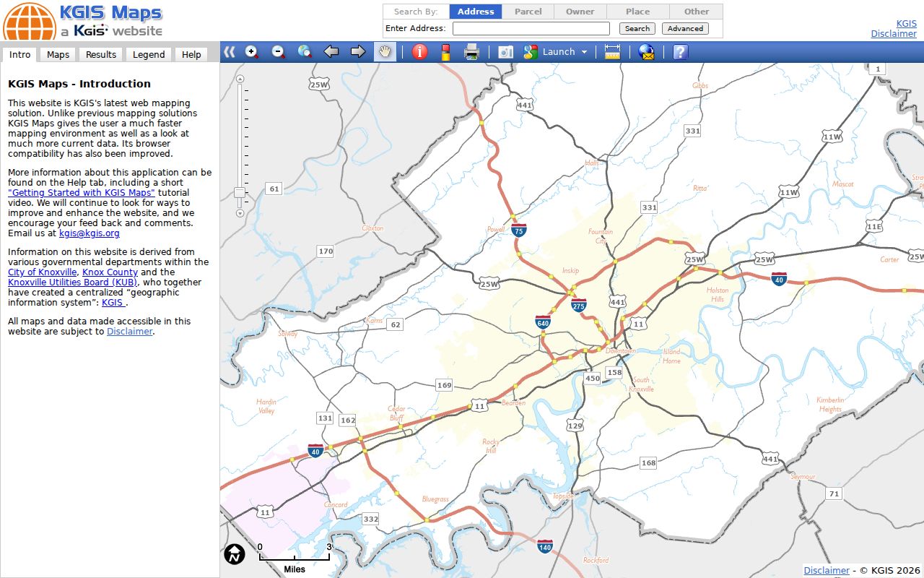Expand the Launch dropdown menu
This screenshot has width=924, height=578.
tap(584, 52)
